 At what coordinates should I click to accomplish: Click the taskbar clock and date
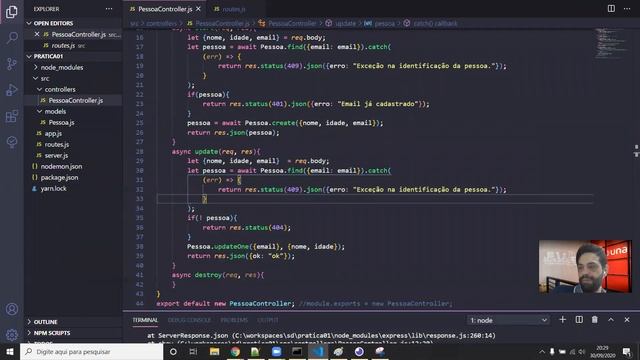click(x=602, y=351)
